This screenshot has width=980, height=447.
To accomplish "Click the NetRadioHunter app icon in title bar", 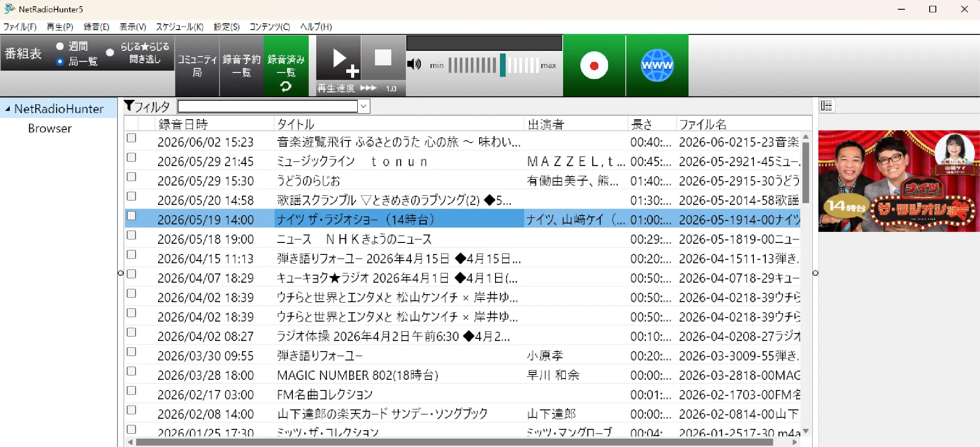I will (x=9, y=9).
